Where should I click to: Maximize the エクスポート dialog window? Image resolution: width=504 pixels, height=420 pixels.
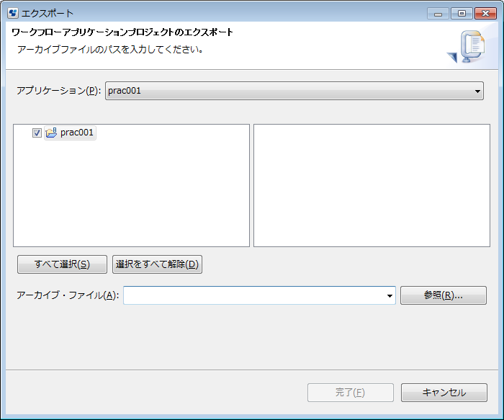coord(462,14)
